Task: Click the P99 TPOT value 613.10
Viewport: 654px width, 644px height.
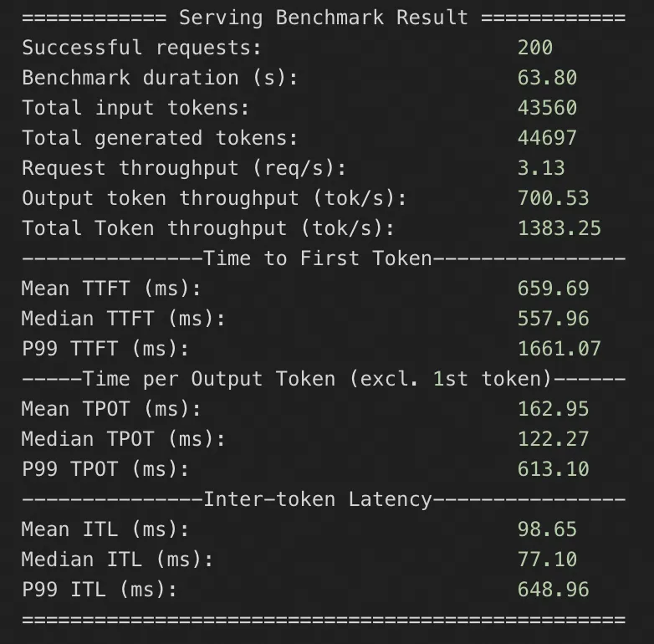Action: point(553,469)
